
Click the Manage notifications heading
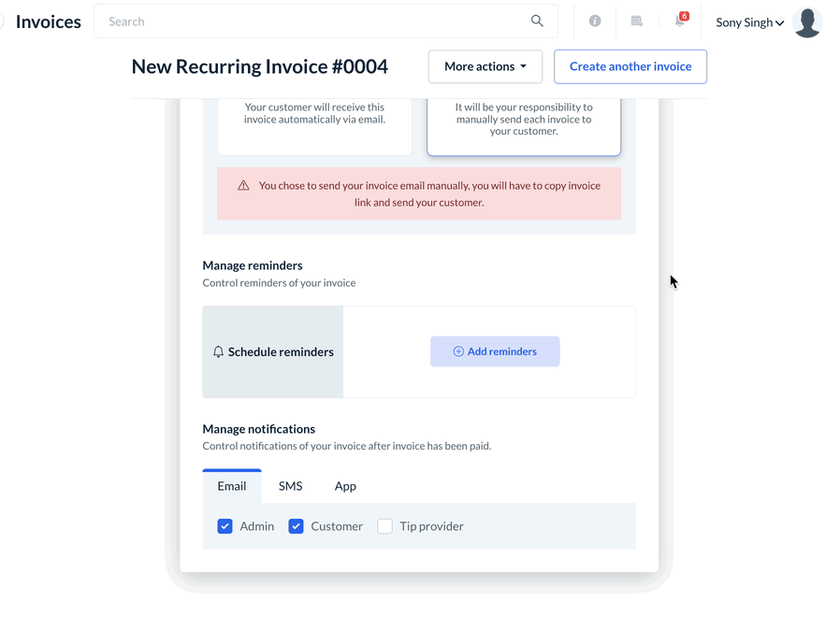(259, 429)
